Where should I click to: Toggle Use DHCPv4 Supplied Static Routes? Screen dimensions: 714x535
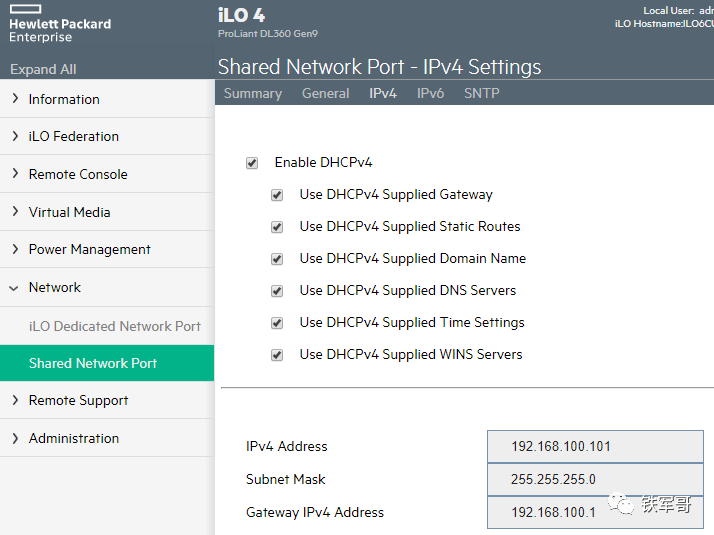277,227
